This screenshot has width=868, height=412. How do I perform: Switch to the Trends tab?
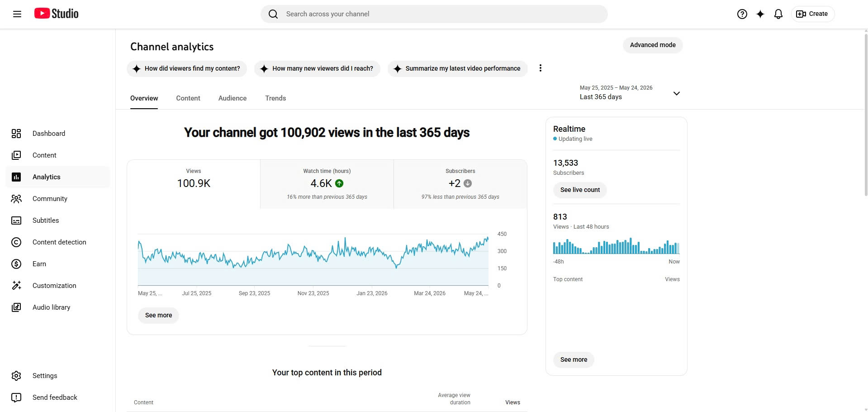275,98
